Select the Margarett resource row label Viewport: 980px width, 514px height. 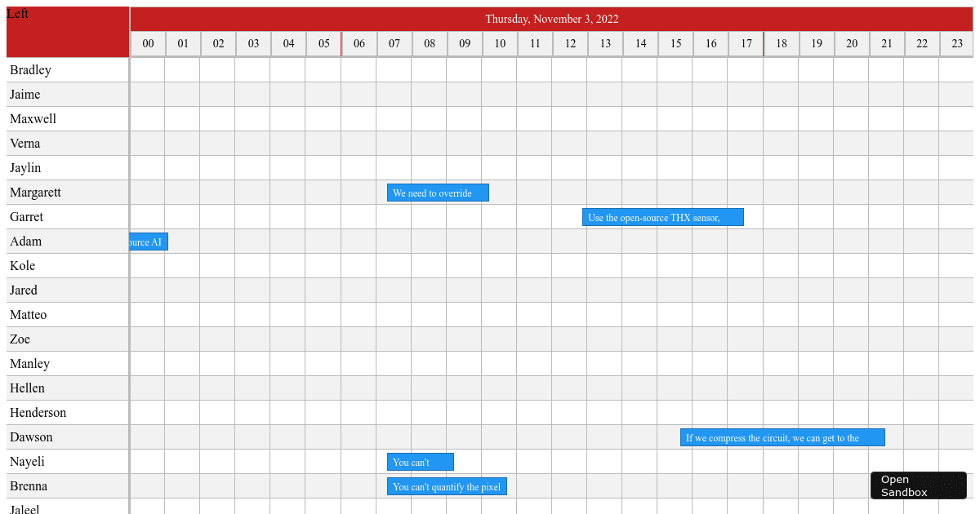[68, 193]
